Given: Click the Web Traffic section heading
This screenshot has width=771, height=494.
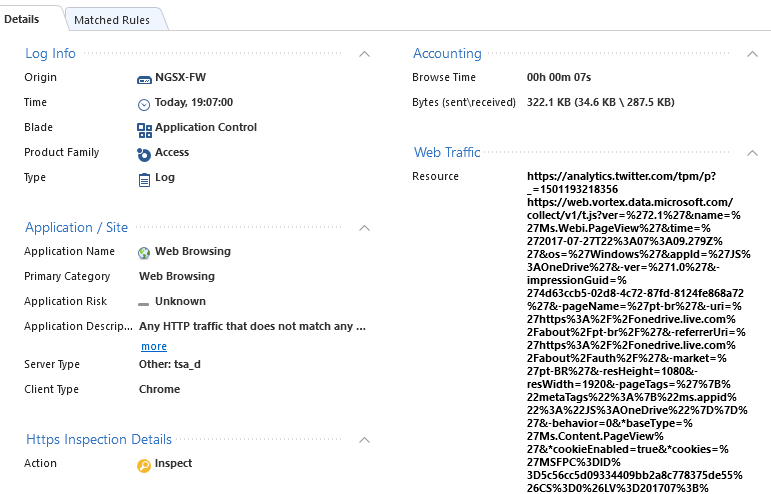Looking at the screenshot, I should tap(447, 152).
